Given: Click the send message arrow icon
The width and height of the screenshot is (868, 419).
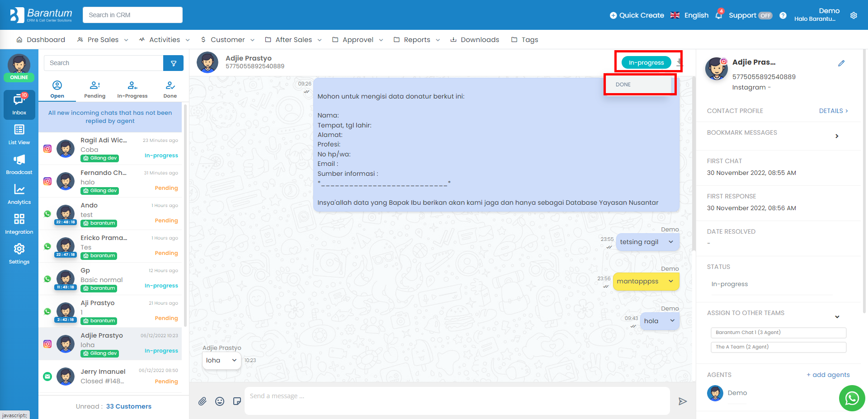Looking at the screenshot, I should click(683, 401).
